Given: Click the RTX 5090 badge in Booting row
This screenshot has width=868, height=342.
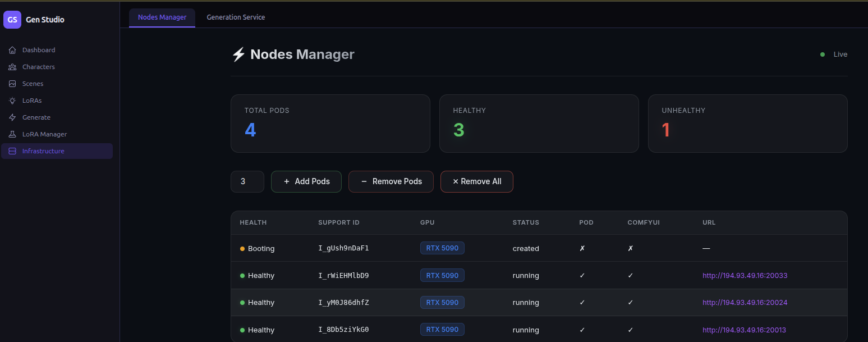Looking at the screenshot, I should pyautogui.click(x=442, y=248).
